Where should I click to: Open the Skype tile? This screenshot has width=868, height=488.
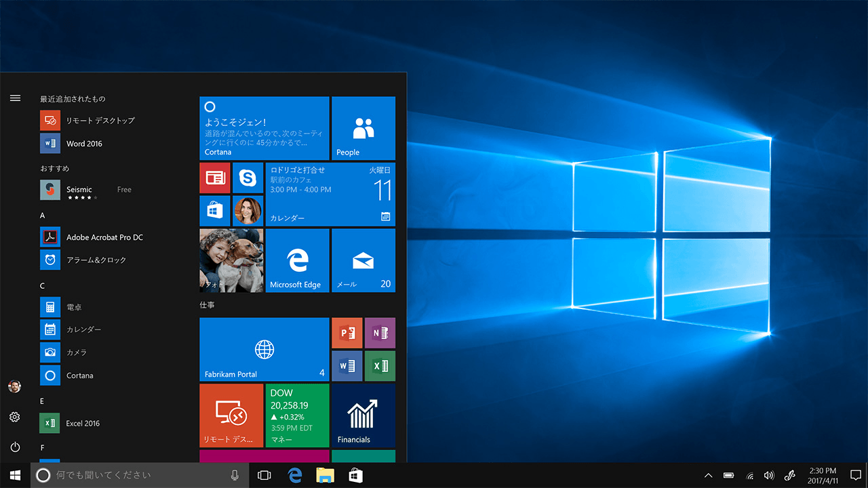coord(248,178)
